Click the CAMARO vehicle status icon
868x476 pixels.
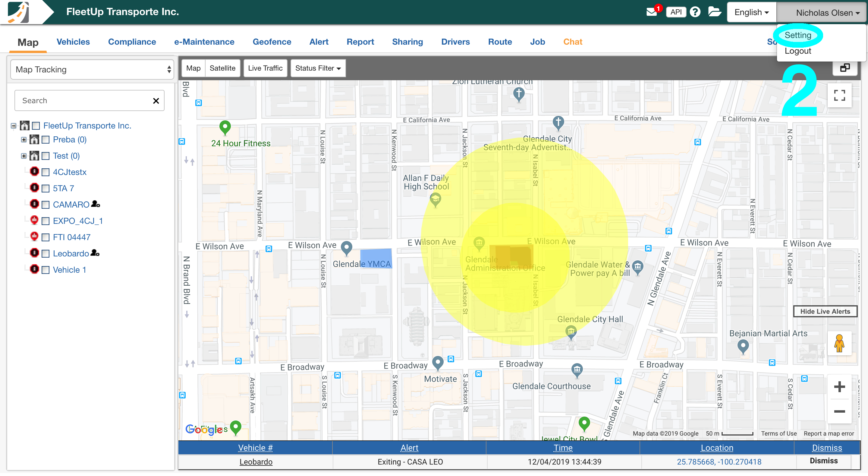tap(34, 204)
